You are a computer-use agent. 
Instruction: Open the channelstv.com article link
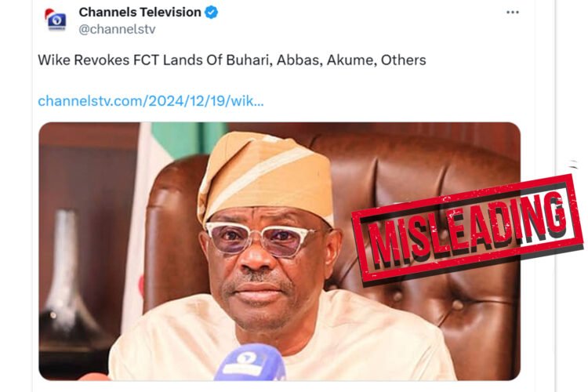tap(151, 101)
